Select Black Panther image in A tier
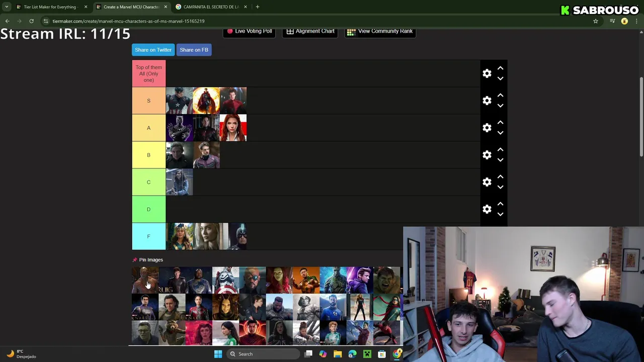This screenshot has width=644, height=362. [179, 128]
